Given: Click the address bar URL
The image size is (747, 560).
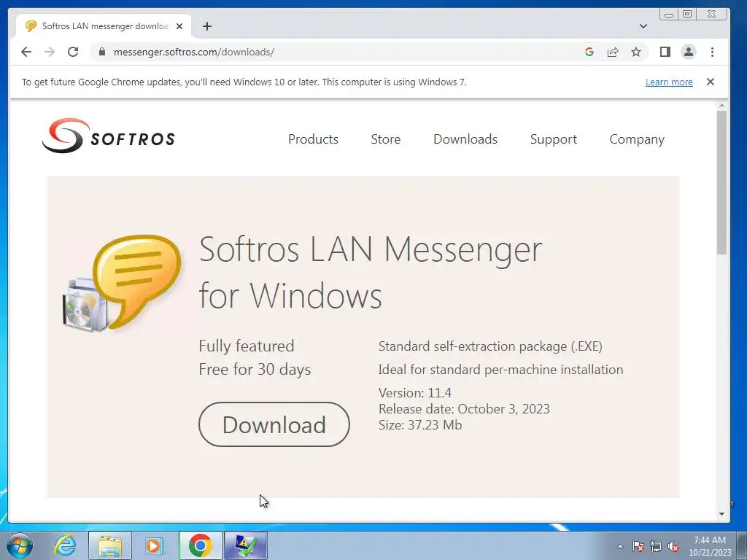Looking at the screenshot, I should pyautogui.click(x=193, y=52).
